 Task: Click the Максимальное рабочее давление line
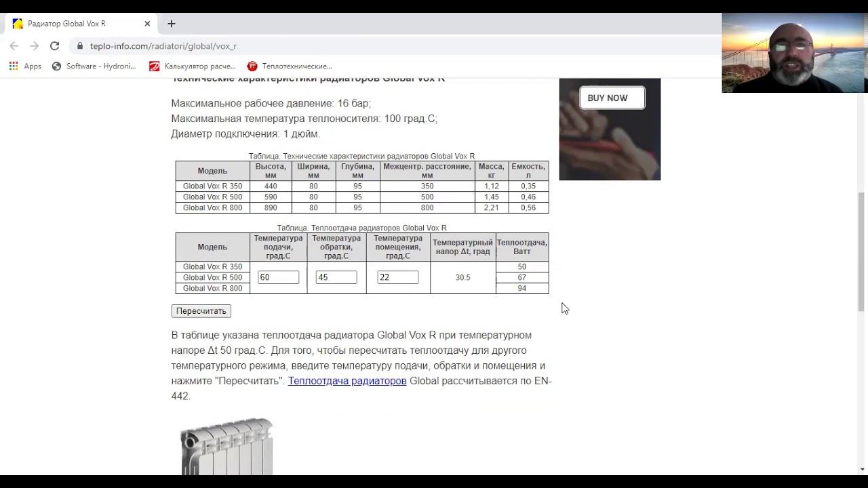[x=271, y=104]
